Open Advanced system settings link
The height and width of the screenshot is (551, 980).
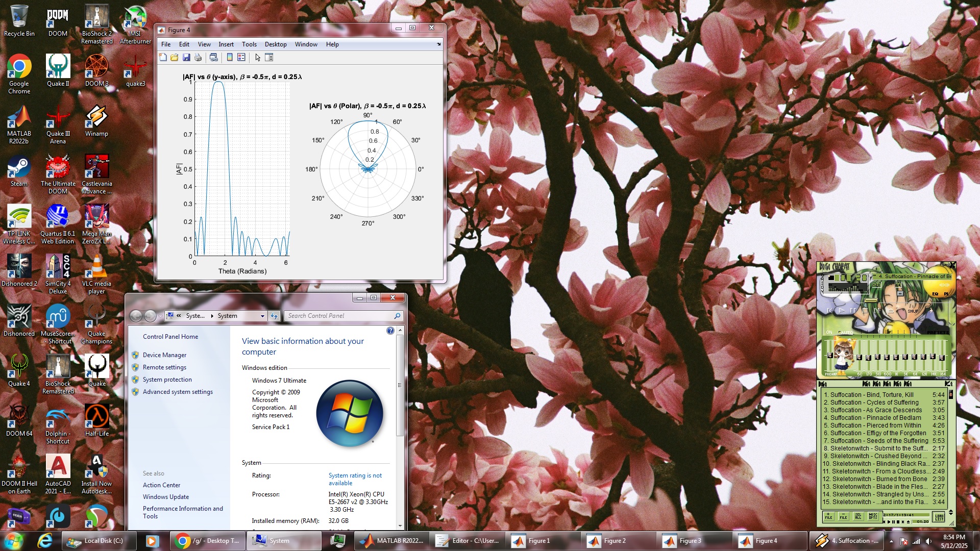tap(178, 392)
